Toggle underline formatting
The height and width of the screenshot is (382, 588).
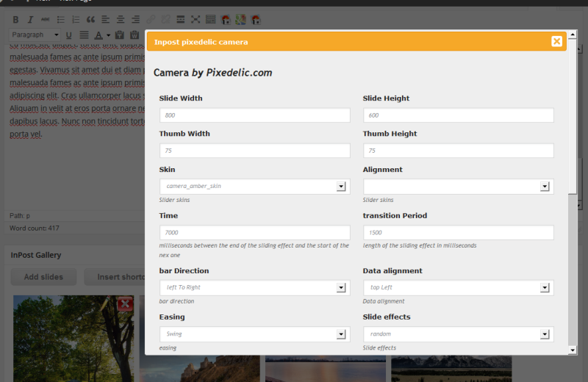click(68, 35)
